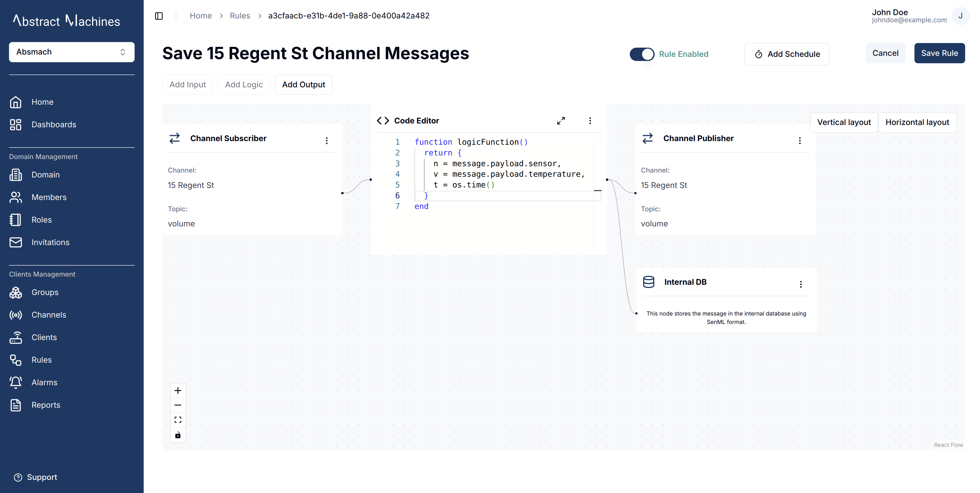Open Internal DB options menu
Image resolution: width=980 pixels, height=493 pixels.
point(801,284)
